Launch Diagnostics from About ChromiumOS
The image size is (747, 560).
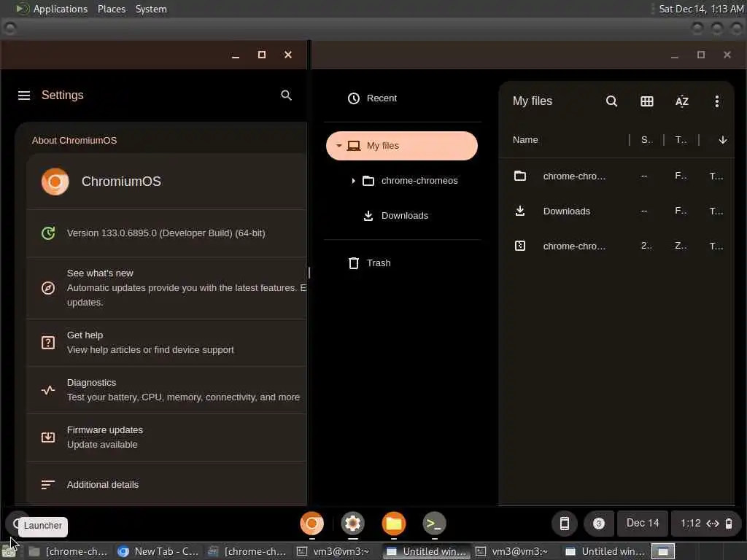167,390
